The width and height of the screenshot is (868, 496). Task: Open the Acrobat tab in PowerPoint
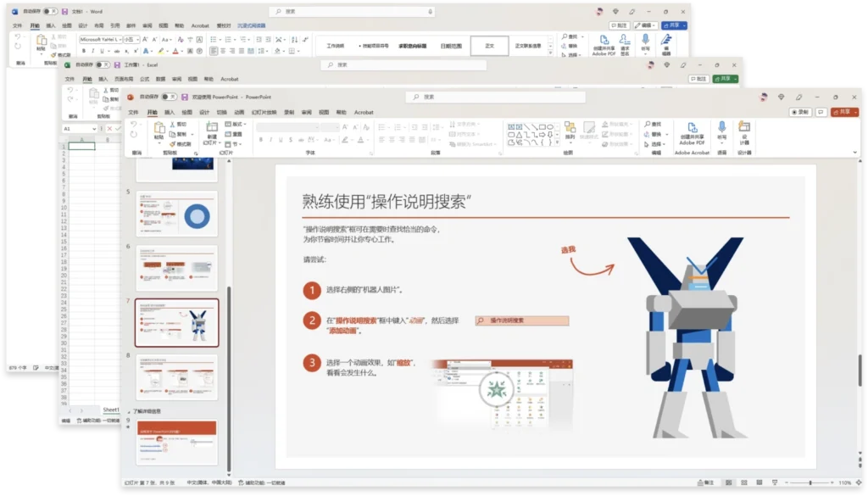coord(364,113)
